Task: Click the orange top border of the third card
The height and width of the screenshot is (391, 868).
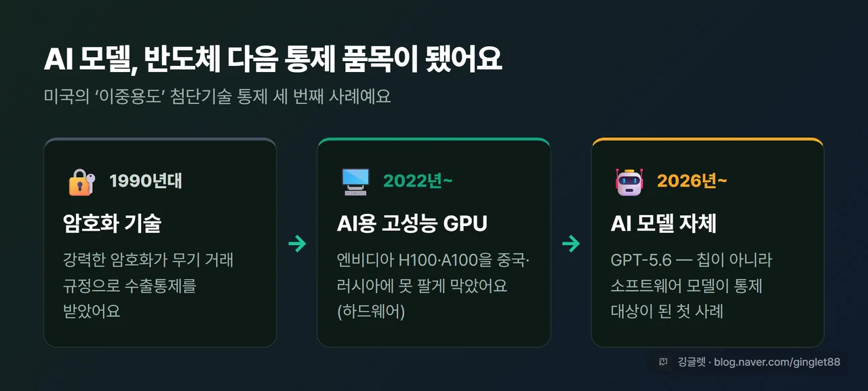Action: 707,140
